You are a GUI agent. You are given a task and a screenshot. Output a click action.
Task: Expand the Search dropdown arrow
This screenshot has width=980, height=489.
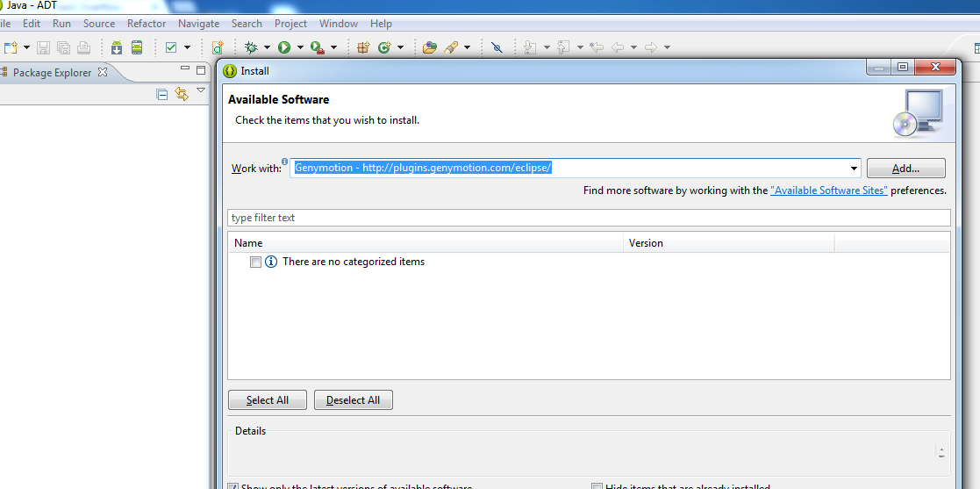(x=467, y=47)
